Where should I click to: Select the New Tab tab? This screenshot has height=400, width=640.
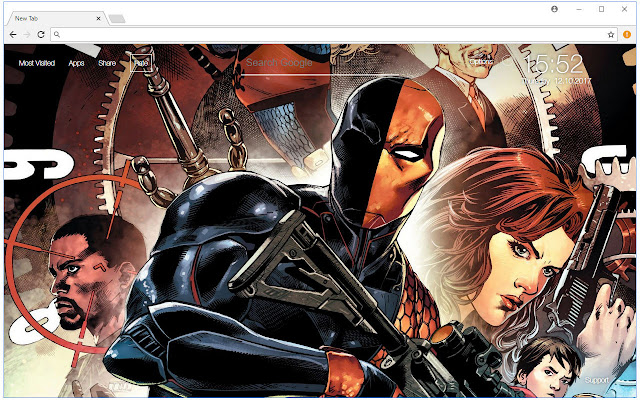(x=56, y=18)
